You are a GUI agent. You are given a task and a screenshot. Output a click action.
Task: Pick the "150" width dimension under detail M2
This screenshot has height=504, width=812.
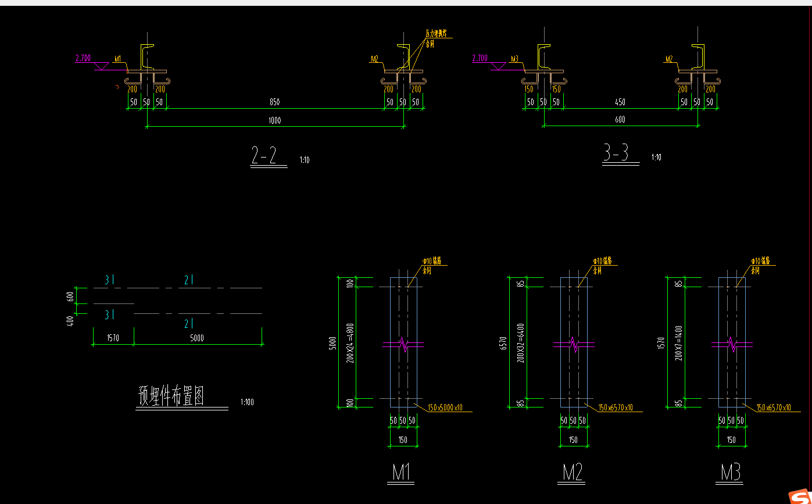[x=573, y=441]
